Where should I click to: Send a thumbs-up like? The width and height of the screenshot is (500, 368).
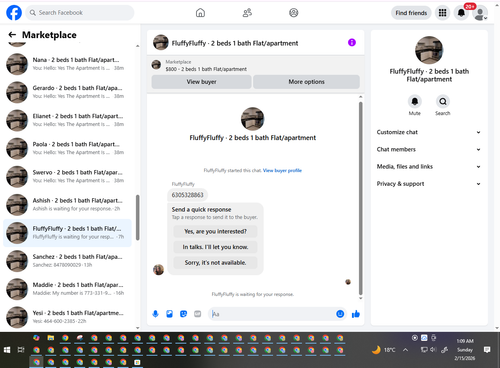[356, 314]
